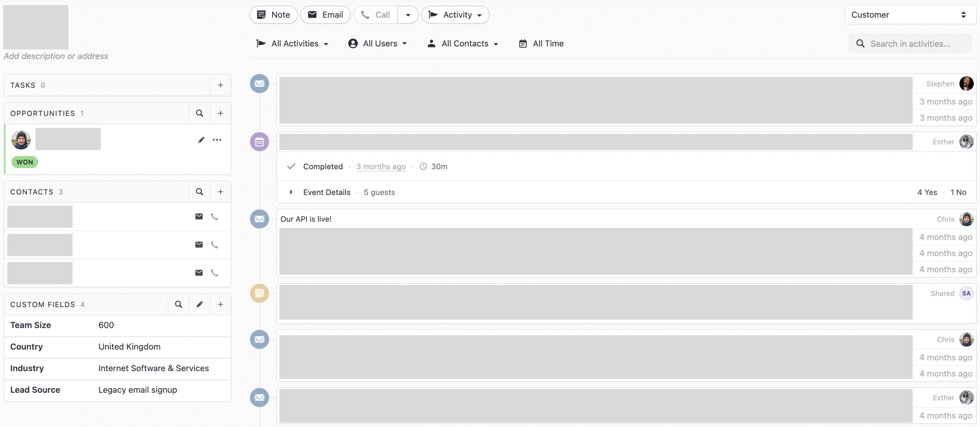This screenshot has width=980, height=427.
Task: Open opportunity three-dots more menu
Action: (x=217, y=140)
